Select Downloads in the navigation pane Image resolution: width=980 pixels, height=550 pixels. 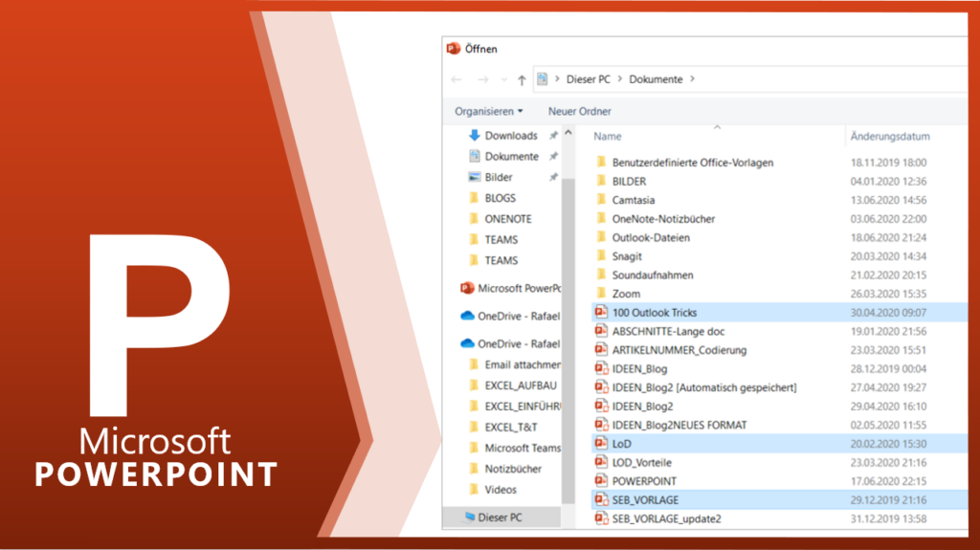510,136
